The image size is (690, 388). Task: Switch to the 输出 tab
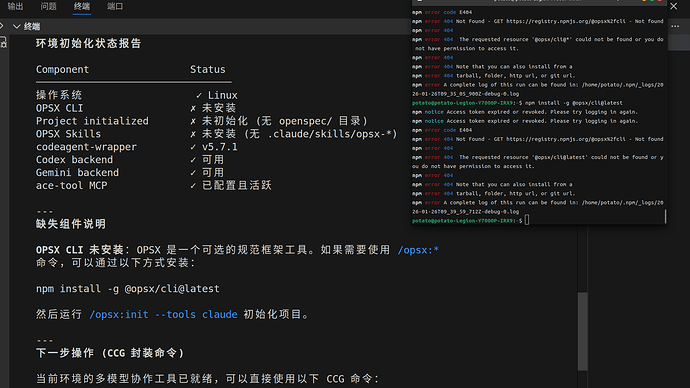tap(15, 6)
